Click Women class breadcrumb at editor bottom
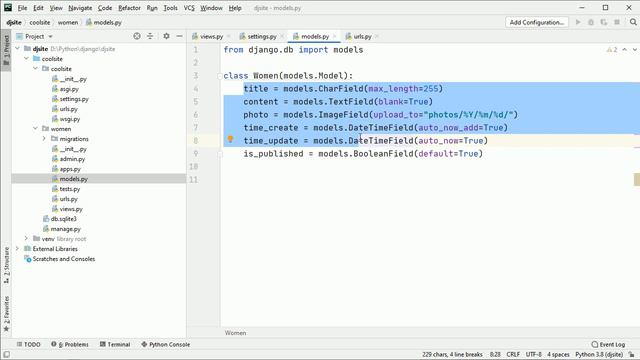The image size is (640, 360). 236,333
